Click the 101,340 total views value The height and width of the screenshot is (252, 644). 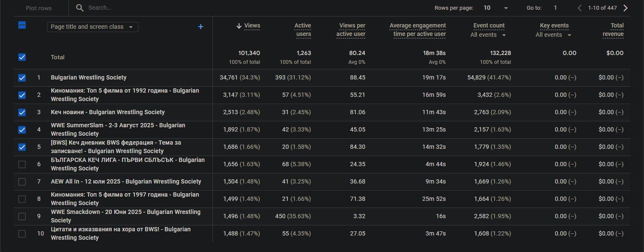(x=249, y=53)
